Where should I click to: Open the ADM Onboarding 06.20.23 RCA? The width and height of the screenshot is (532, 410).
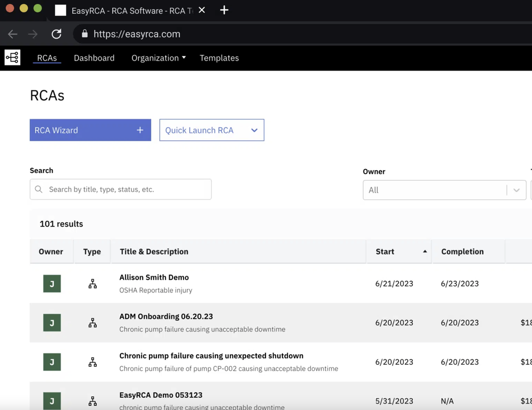point(166,316)
